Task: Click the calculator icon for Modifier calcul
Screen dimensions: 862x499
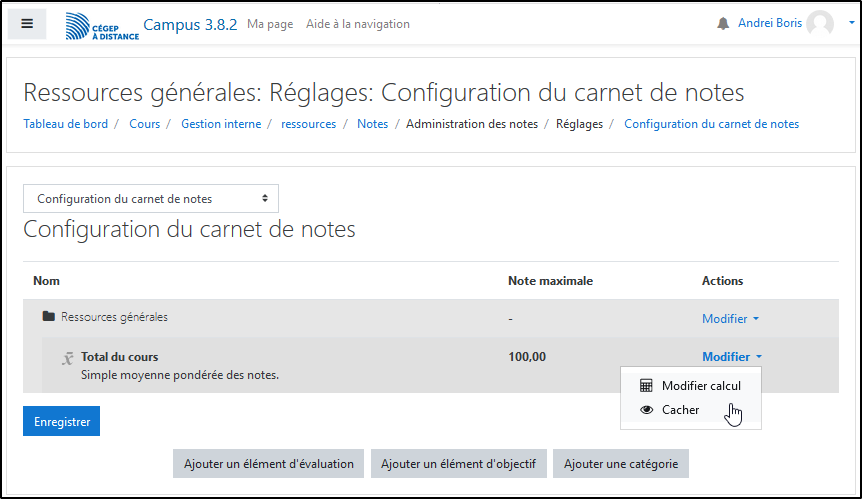Action: point(646,386)
